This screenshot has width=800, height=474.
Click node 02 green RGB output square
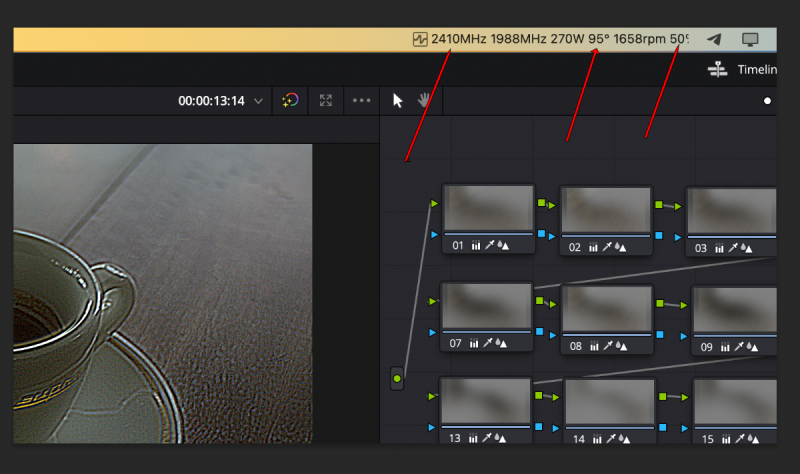(659, 205)
